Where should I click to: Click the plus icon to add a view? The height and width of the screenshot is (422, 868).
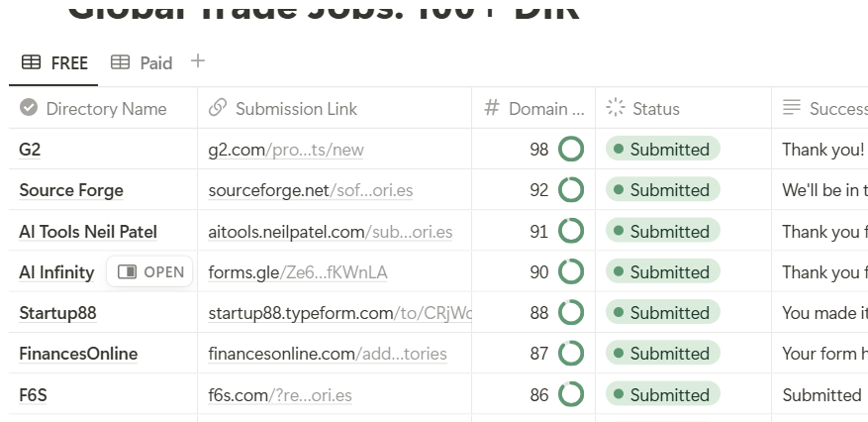[198, 61]
